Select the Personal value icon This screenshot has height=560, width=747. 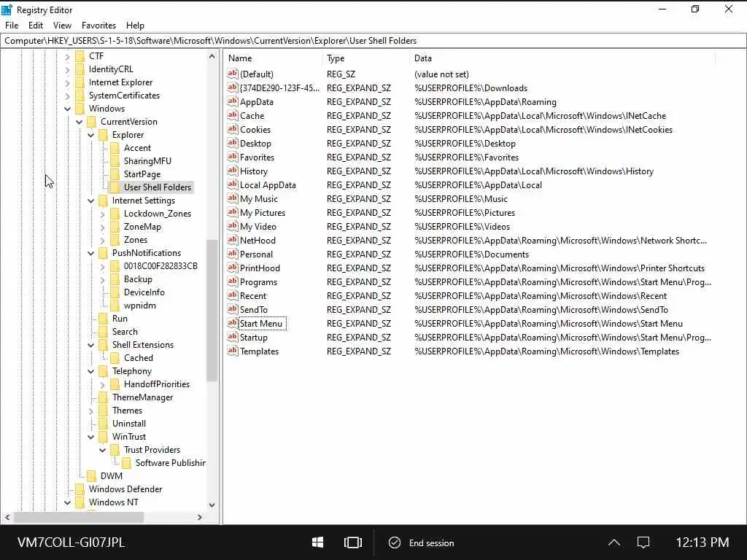(233, 253)
